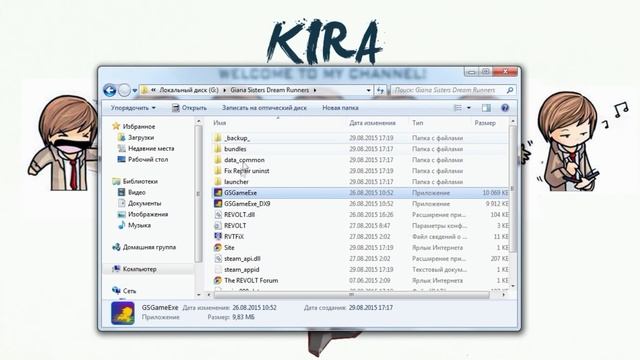Click the steam_appid text file icon
Image resolution: width=640 pixels, height=360 pixels.
coord(218,269)
